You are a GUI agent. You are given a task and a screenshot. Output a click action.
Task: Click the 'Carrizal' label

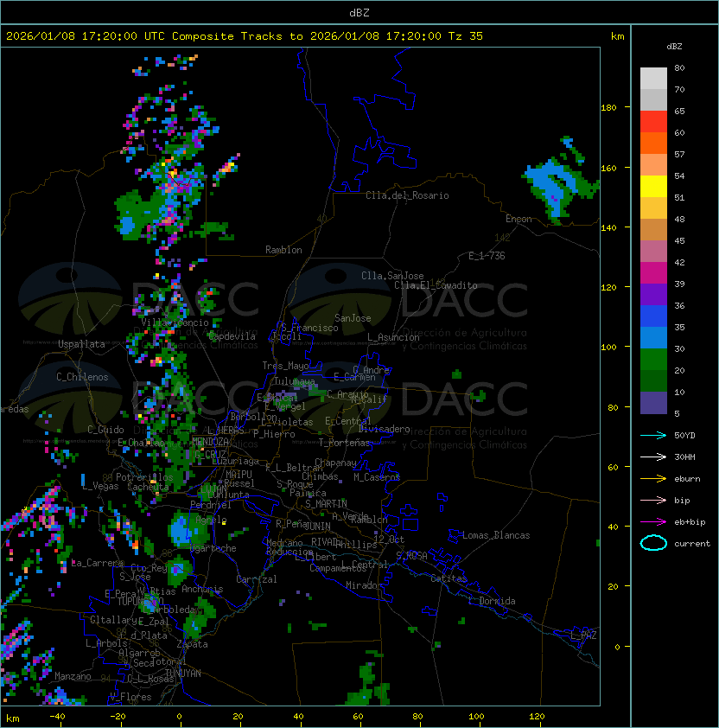tap(257, 579)
